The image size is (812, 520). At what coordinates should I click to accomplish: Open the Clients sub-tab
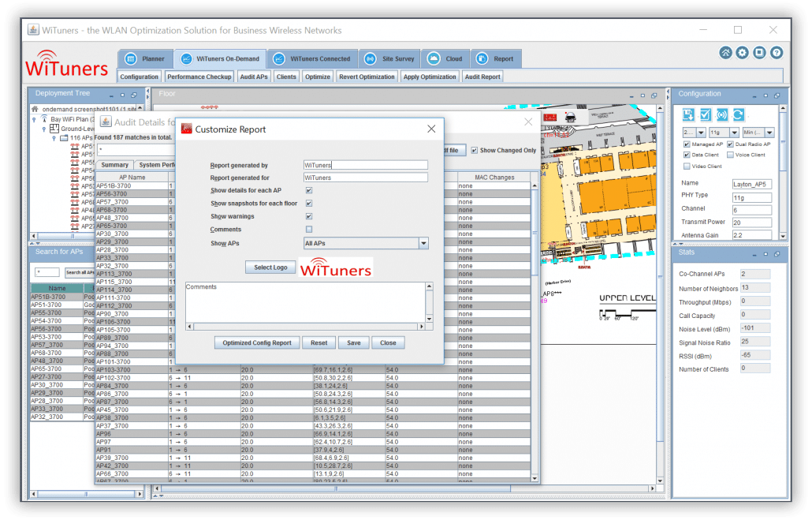point(286,77)
